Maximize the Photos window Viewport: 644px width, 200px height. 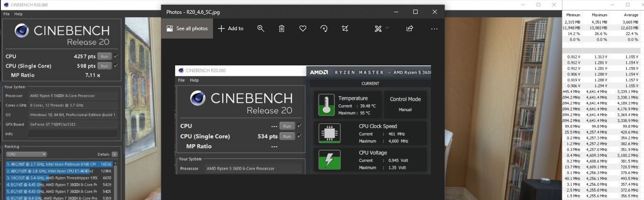[415, 12]
